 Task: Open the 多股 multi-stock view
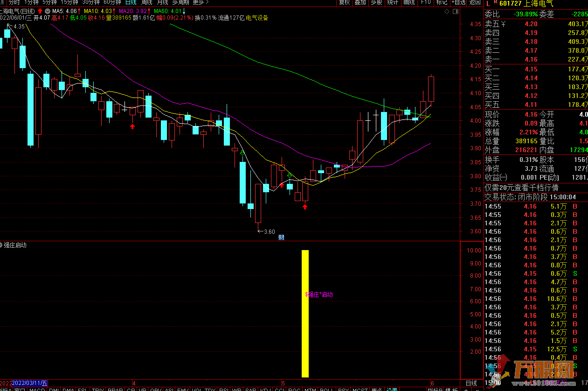pos(376,2)
